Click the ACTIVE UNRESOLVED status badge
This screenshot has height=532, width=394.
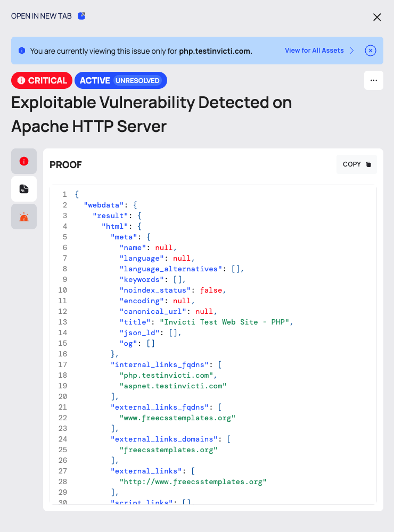pyautogui.click(x=120, y=80)
